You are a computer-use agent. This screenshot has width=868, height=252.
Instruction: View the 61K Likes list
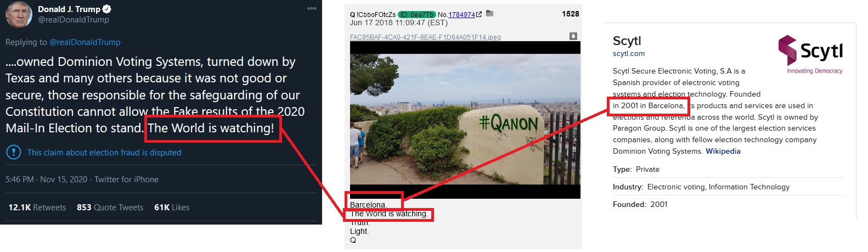click(172, 208)
